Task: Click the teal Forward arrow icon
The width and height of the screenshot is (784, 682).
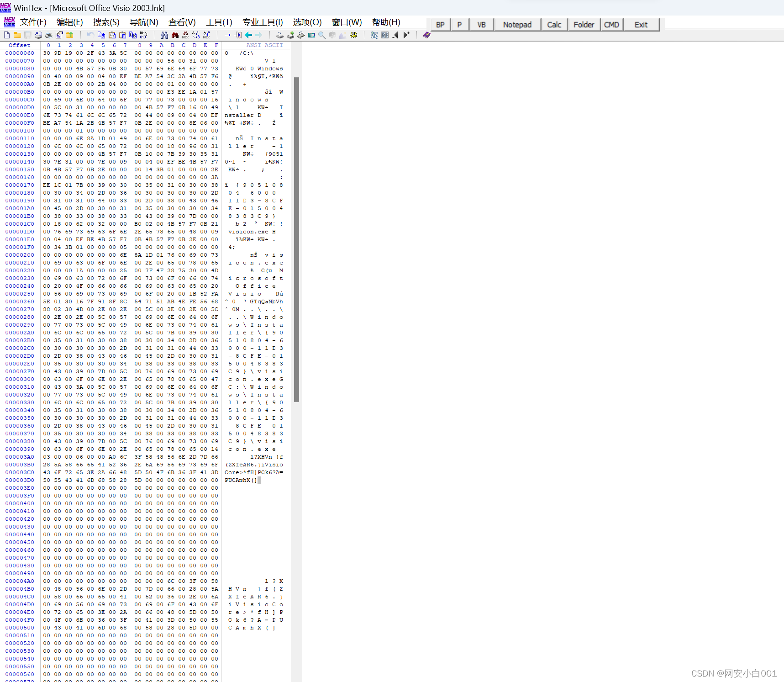Action: pyautogui.click(x=259, y=35)
